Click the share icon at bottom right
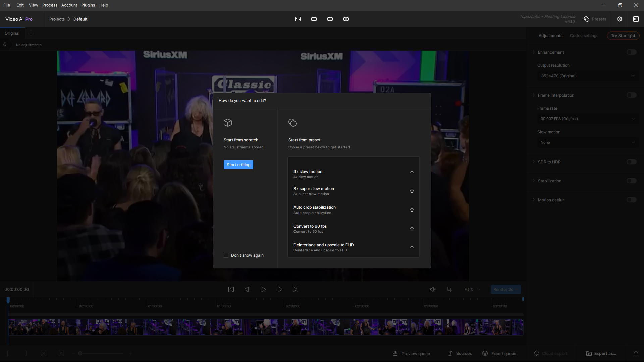 (636, 353)
